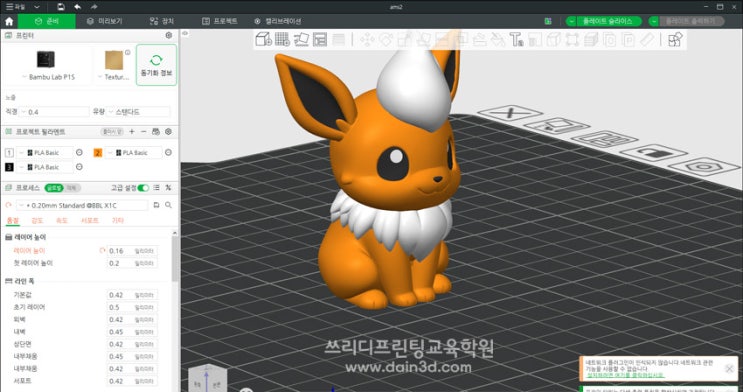Image resolution: width=743 pixels, height=392 pixels.
Task: Save the project with the floppy-disk icon
Action: point(61,7)
